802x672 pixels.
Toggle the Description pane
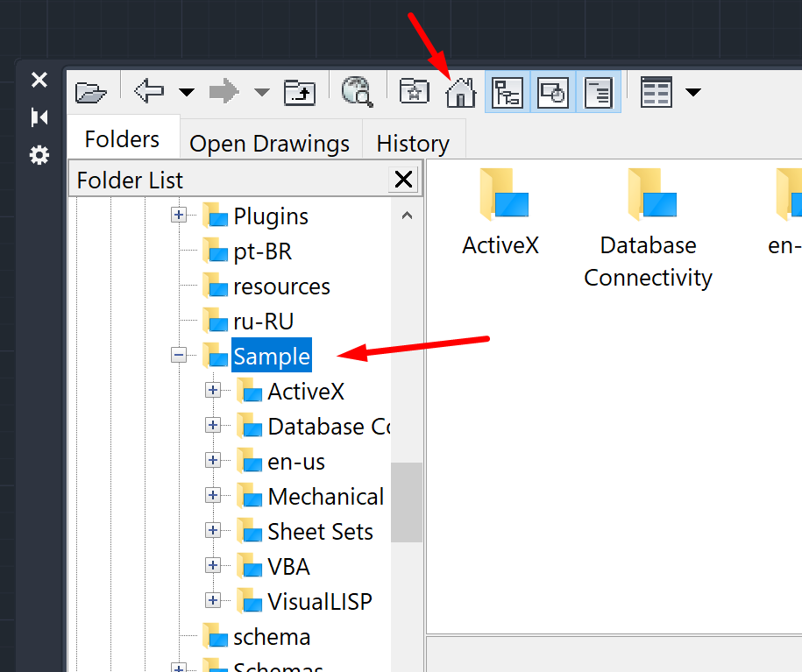click(x=597, y=91)
